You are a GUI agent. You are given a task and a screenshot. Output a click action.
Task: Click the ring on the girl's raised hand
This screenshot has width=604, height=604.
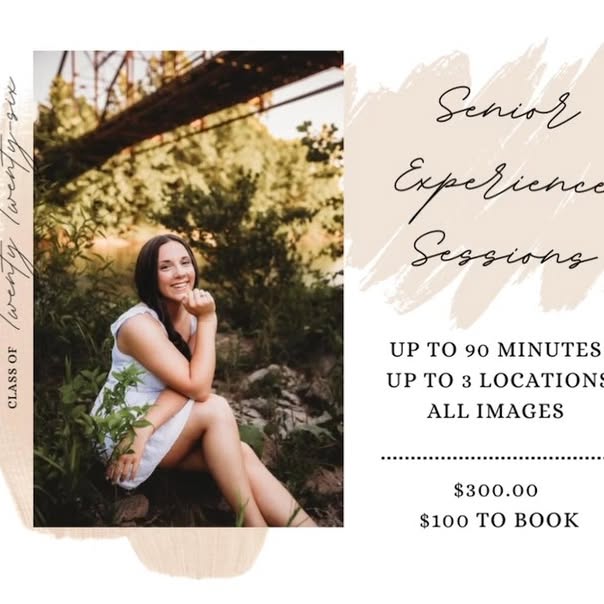[x=202, y=296]
